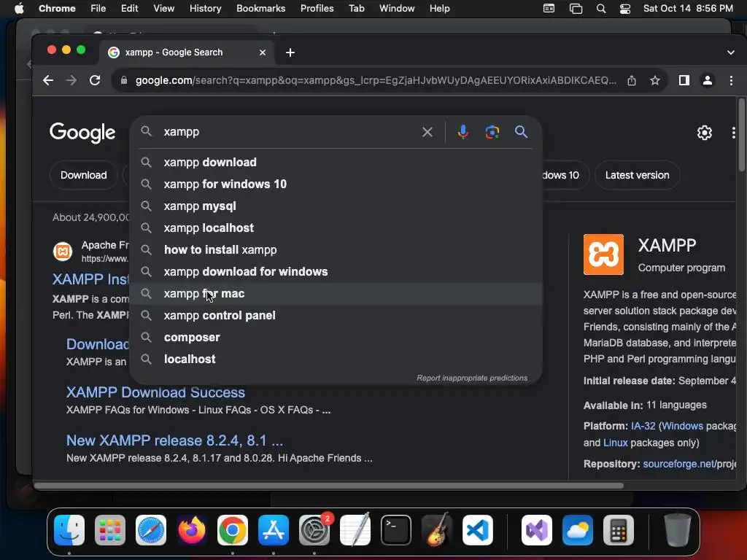Open Finder from the Dock
Screen dimensions: 747x560
[x=69, y=530]
